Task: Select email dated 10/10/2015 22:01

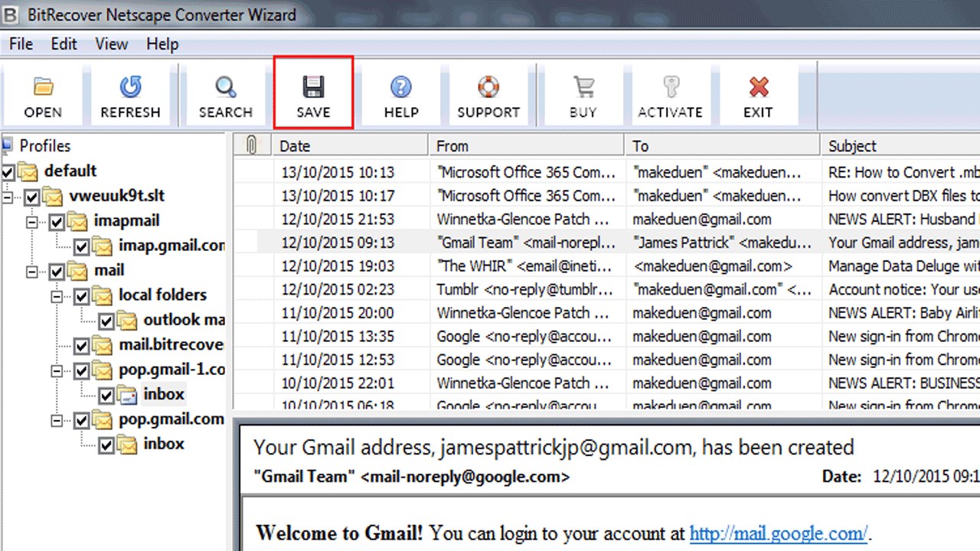Action: (x=606, y=383)
